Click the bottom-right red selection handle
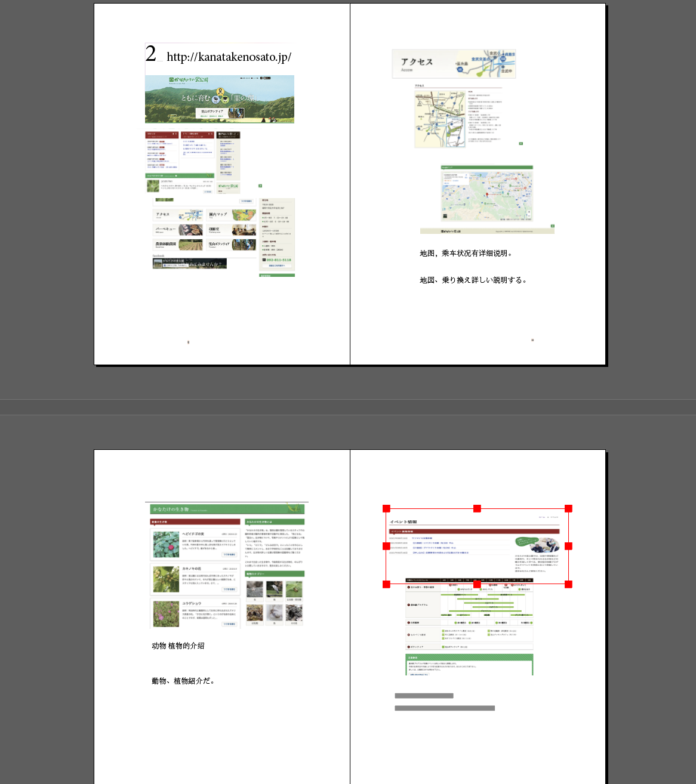The width and height of the screenshot is (696, 784). tap(568, 584)
